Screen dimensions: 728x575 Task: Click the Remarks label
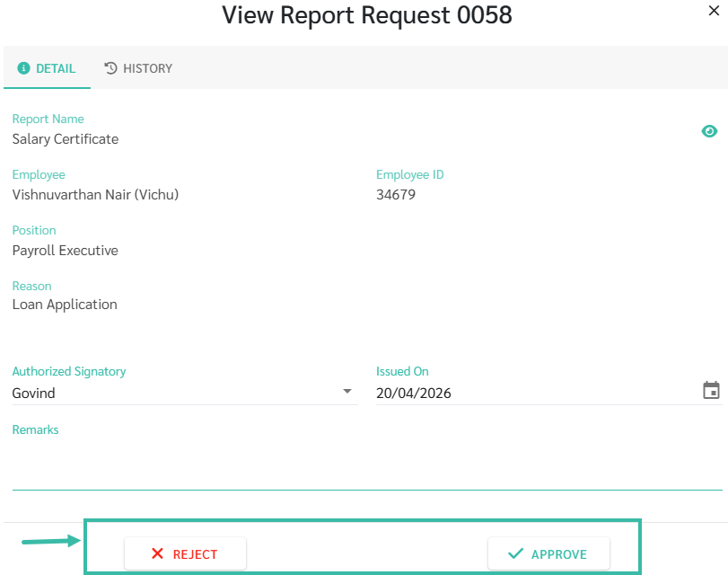coord(35,429)
